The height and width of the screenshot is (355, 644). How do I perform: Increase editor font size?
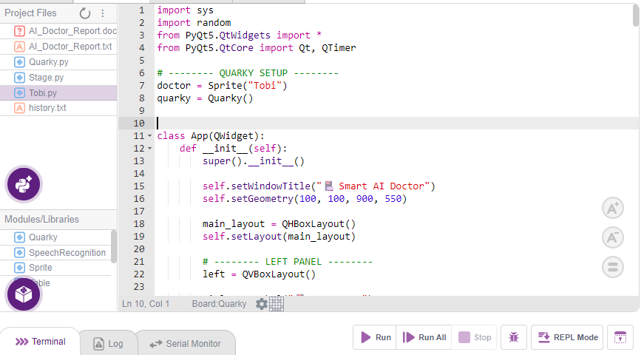[x=613, y=209]
